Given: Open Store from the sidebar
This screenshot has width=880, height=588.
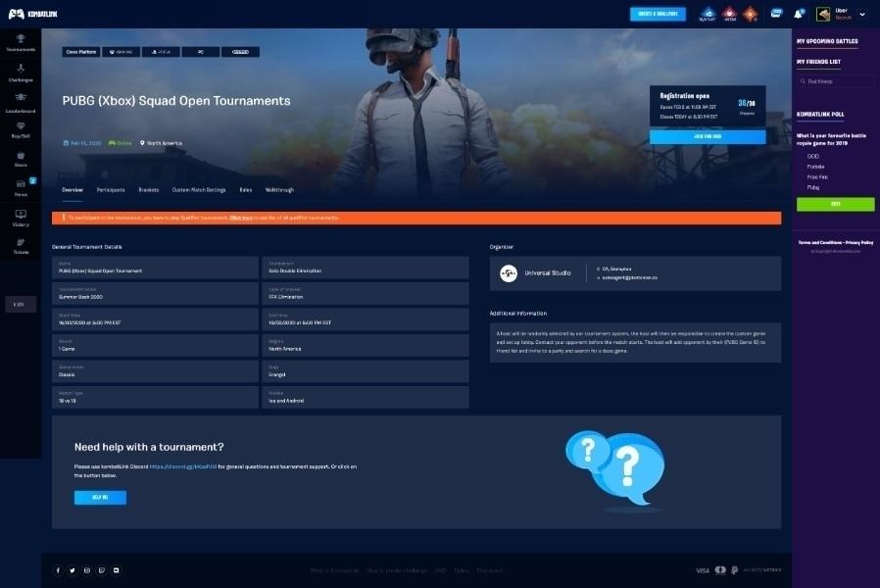Looking at the screenshot, I should pyautogui.click(x=21, y=160).
